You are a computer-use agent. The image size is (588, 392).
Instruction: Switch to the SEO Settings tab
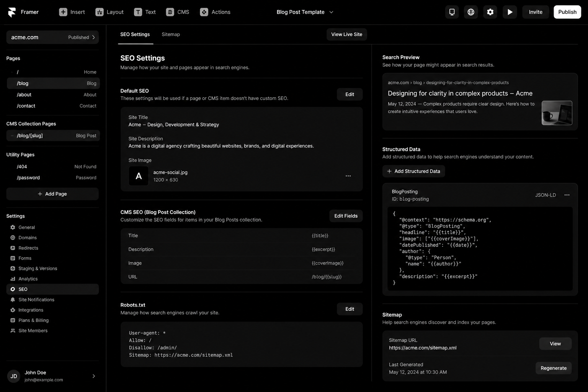click(x=135, y=34)
